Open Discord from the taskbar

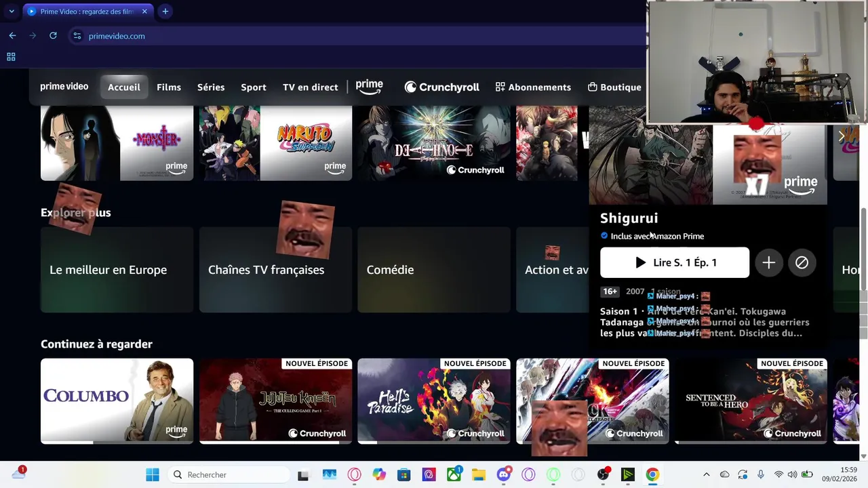point(503,474)
